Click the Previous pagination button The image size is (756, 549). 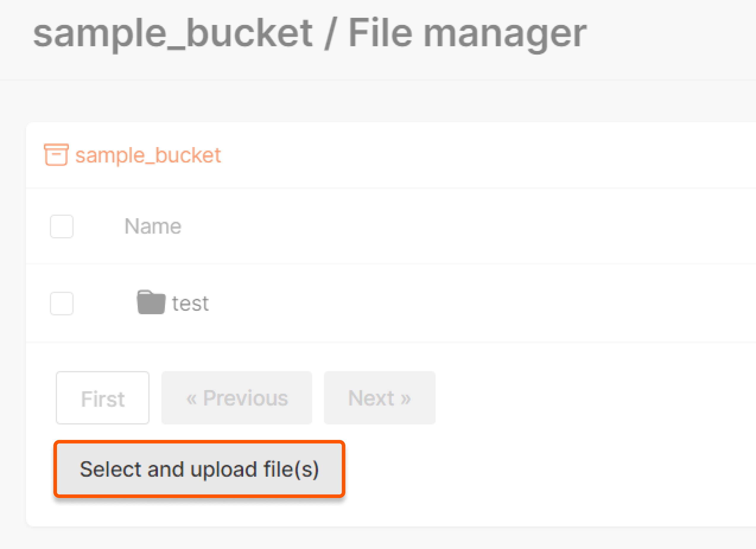coord(237,398)
